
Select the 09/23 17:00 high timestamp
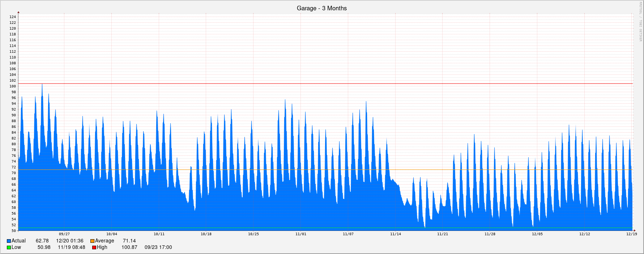(x=158, y=247)
